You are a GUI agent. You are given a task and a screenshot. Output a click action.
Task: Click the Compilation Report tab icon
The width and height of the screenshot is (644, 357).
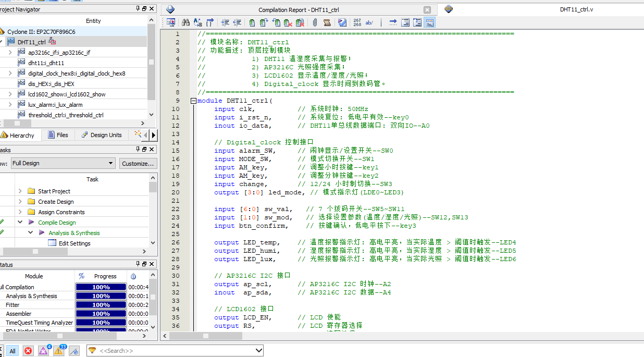click(x=170, y=9)
